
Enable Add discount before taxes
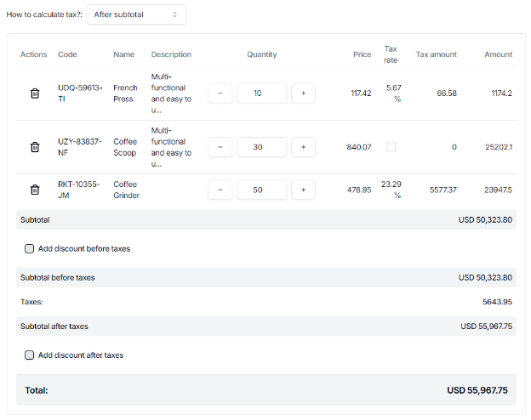(x=30, y=249)
